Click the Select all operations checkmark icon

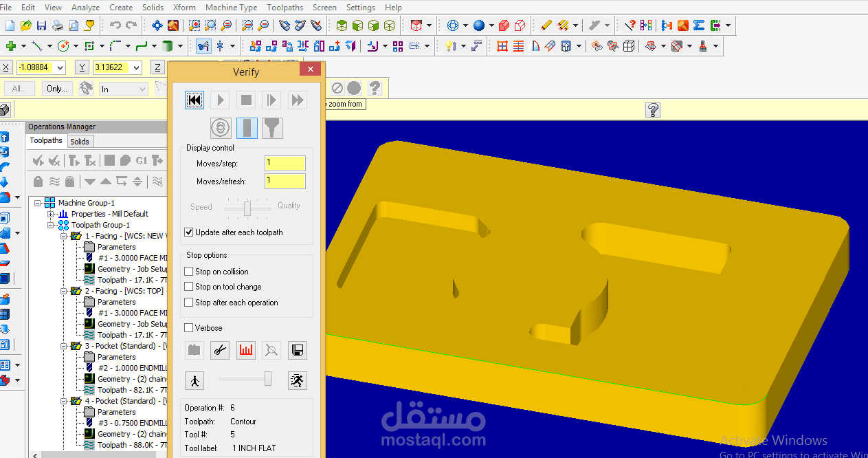[x=38, y=161]
